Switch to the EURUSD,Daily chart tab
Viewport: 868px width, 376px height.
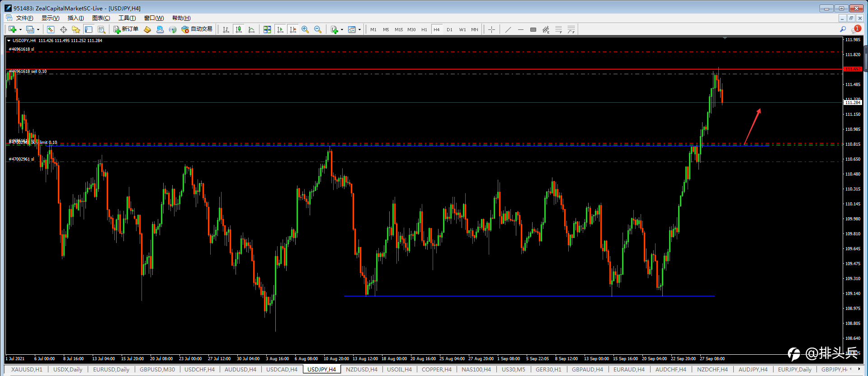(x=111, y=370)
